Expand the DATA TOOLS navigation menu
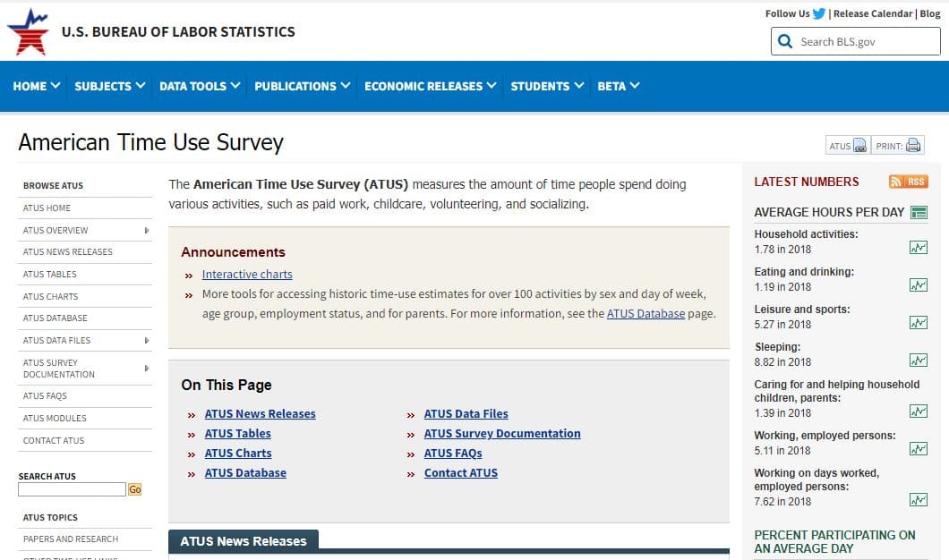 [200, 86]
